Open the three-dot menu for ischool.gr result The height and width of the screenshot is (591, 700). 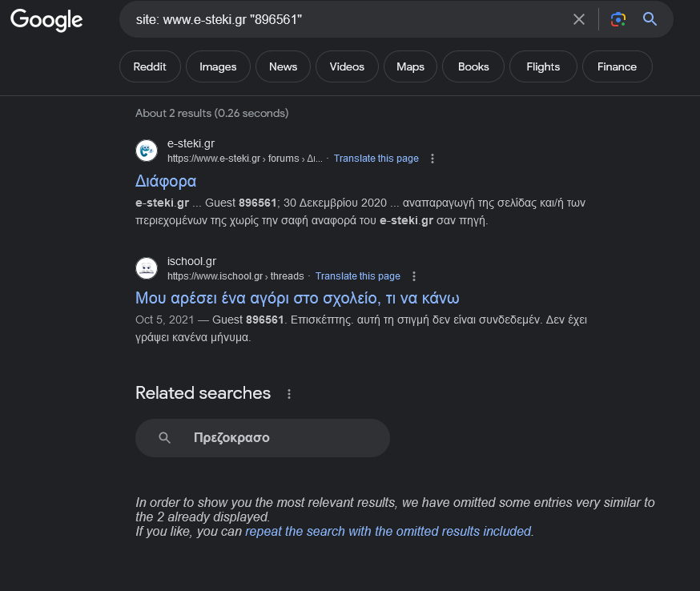(414, 276)
